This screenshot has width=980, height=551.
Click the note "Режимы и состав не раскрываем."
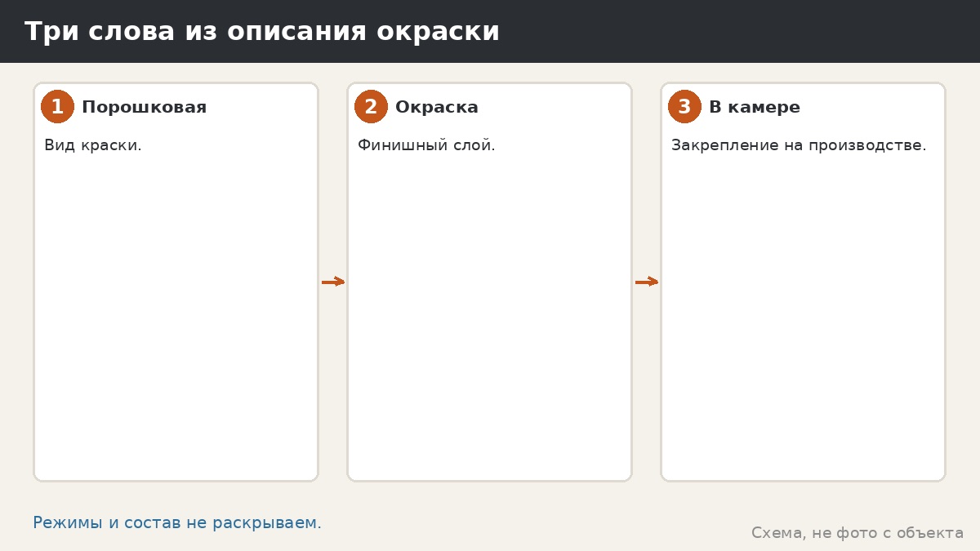tap(177, 523)
